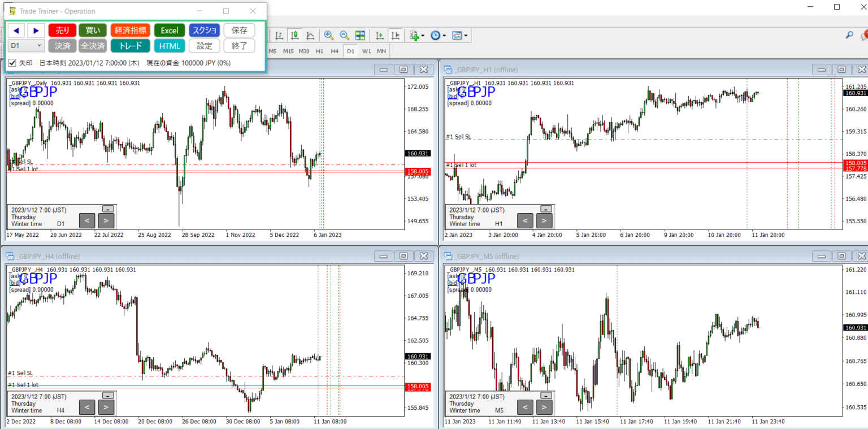Switch chart display to line chart mode
This screenshot has height=429, width=868.
point(310,35)
